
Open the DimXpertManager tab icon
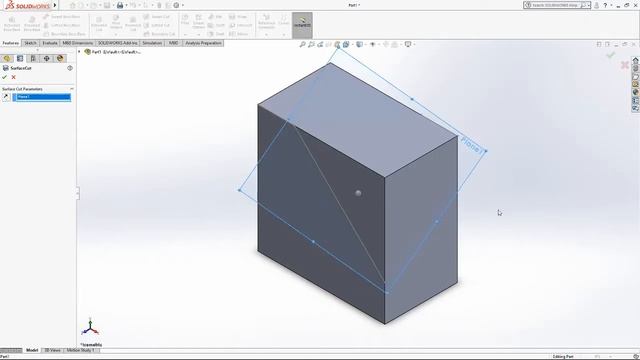click(x=47, y=59)
